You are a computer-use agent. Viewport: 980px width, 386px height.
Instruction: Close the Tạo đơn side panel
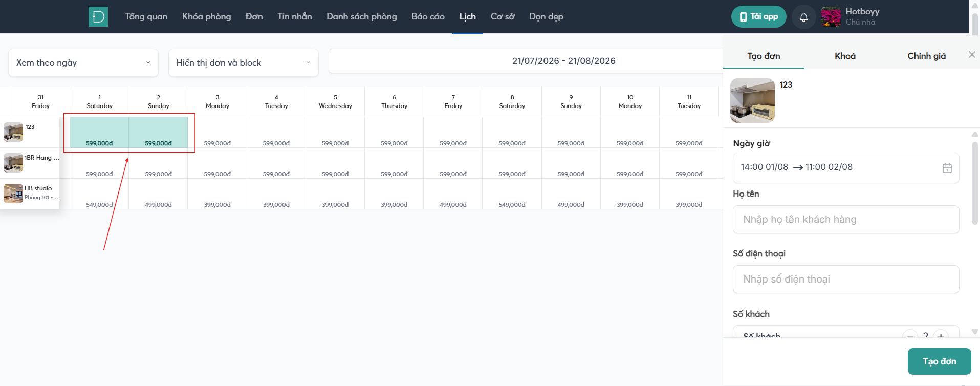pyautogui.click(x=972, y=55)
